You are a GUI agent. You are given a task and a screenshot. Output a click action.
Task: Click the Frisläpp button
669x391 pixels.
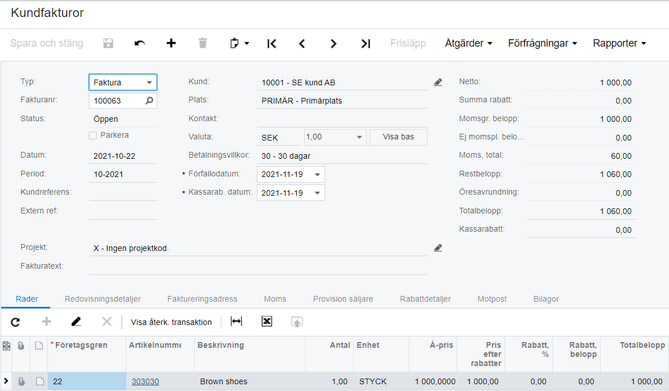click(408, 43)
